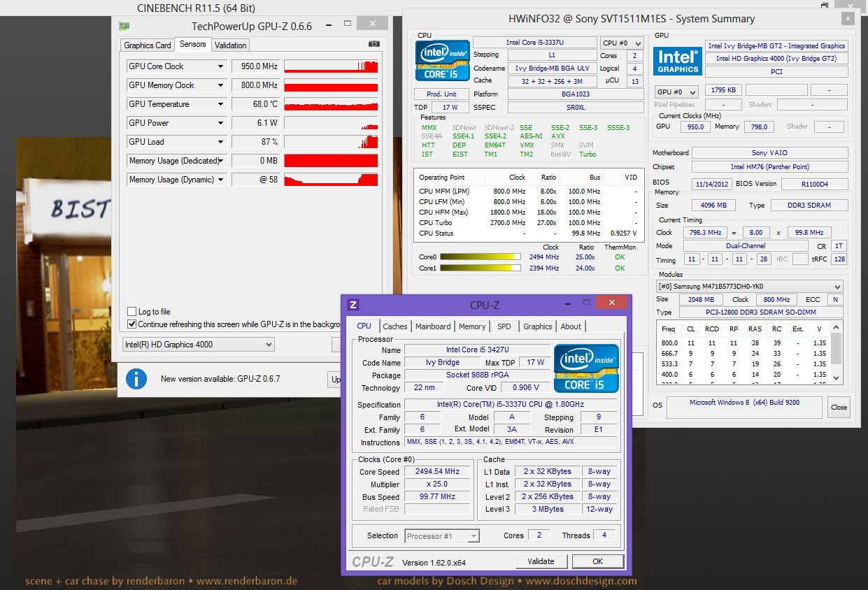Open the Intel(R) HD Graphics 4000 selector
868x590 pixels.
coord(198,345)
